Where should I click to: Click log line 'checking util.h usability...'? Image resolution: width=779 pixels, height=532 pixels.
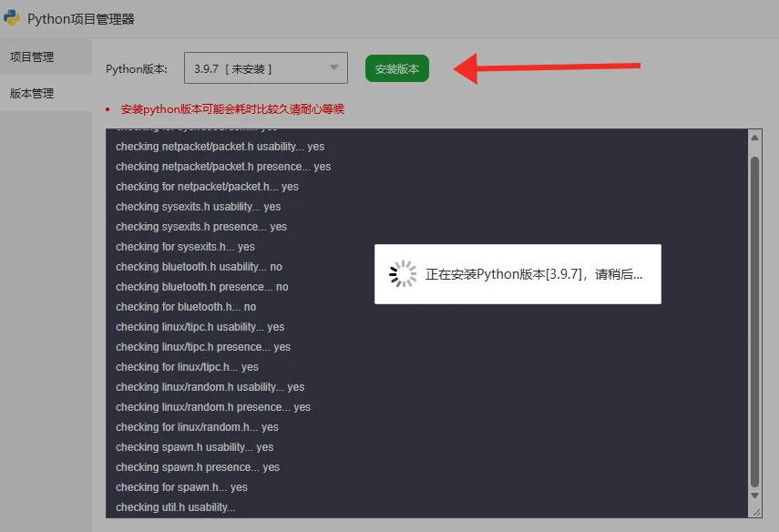tap(176, 507)
